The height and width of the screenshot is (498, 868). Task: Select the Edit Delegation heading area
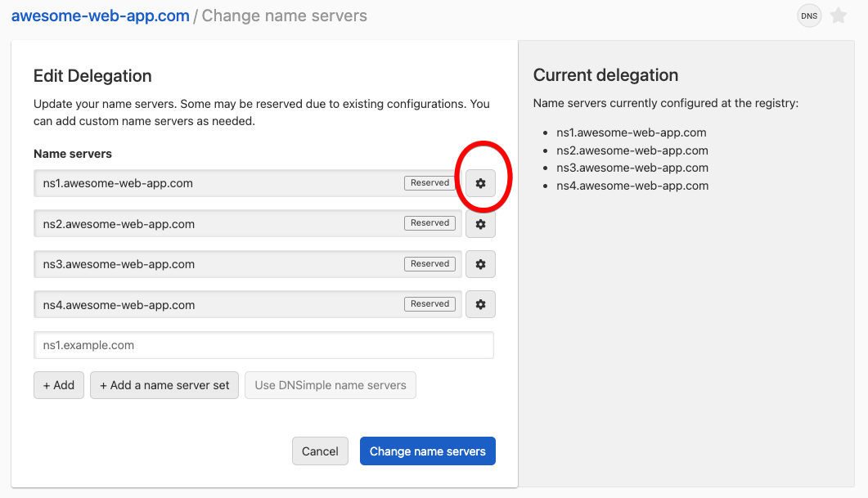(92, 75)
